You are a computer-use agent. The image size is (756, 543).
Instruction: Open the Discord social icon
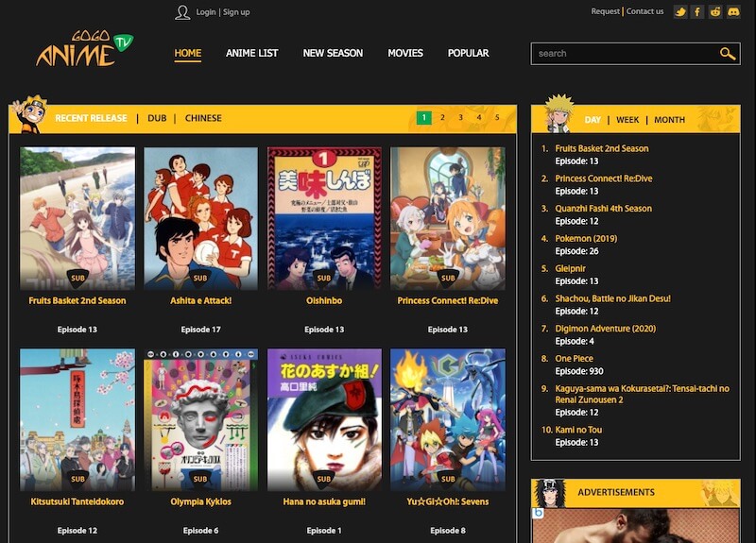733,11
